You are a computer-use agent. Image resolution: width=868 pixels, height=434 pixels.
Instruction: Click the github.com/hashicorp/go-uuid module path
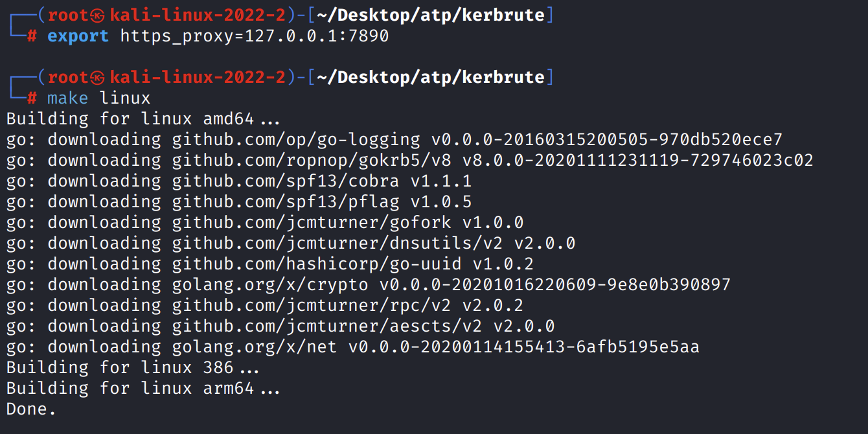317,264
